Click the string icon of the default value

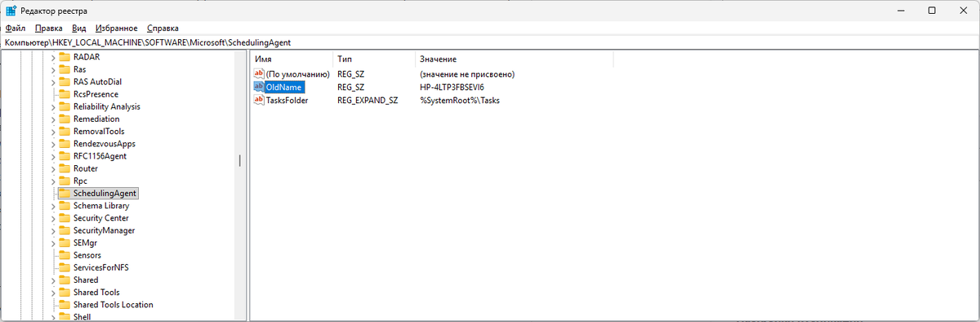click(260, 74)
